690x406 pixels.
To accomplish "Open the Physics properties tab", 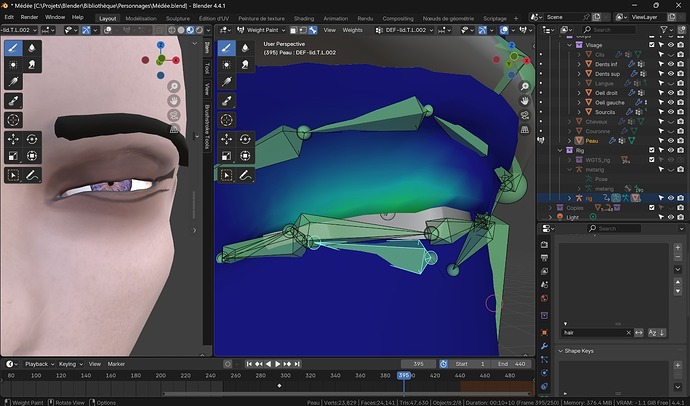I will (545, 373).
